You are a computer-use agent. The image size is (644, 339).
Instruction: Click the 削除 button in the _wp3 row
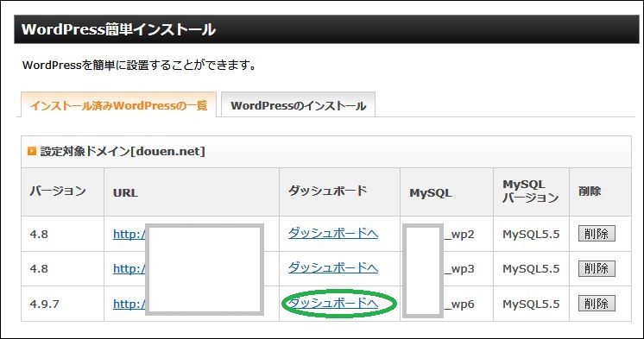click(597, 268)
